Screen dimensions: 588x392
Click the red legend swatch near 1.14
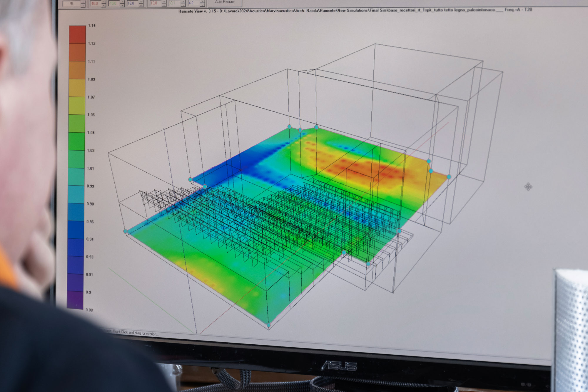77,34
